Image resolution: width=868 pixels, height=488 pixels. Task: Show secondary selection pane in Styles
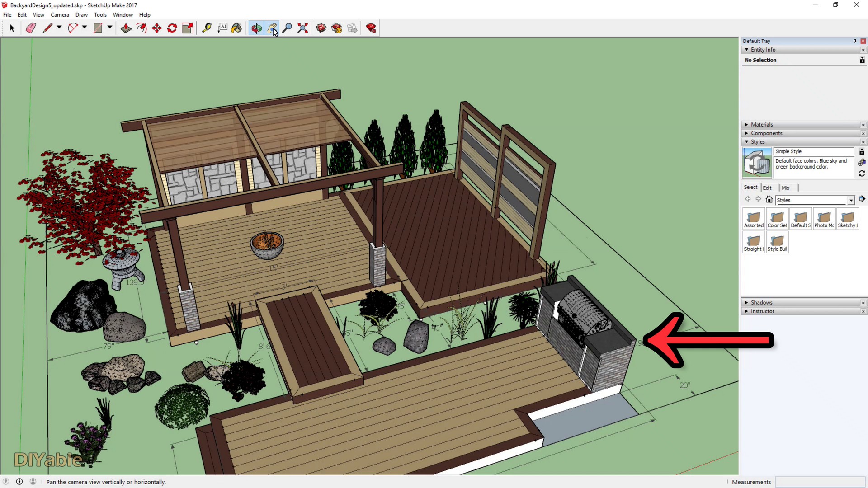pos(862,152)
